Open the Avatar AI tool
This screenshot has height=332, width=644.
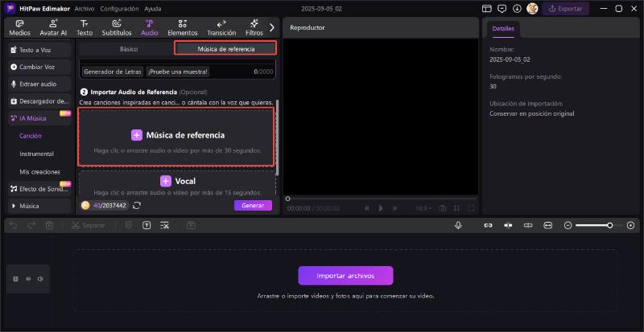coord(53,28)
